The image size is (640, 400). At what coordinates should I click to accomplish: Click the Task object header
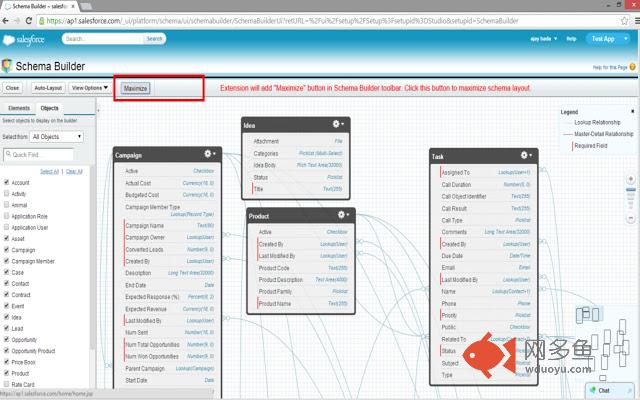click(484, 156)
